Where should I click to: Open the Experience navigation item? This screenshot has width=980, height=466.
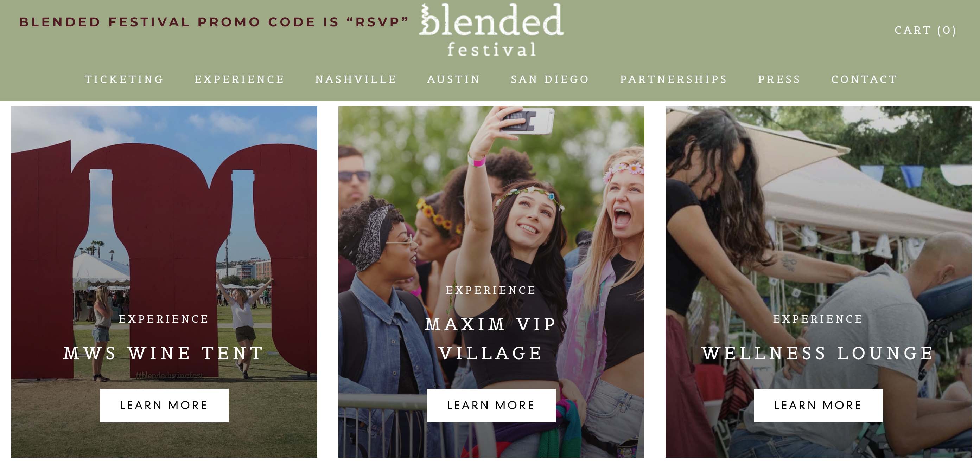(239, 79)
